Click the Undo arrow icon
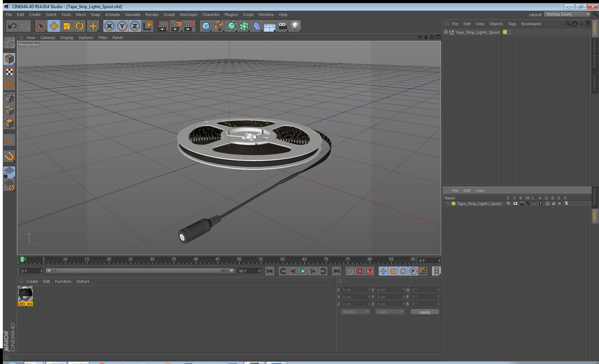Viewport: 599px width, 364px height. coord(12,26)
